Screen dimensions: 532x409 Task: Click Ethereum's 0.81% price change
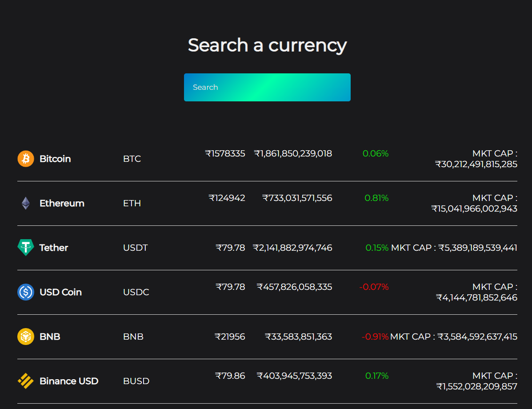[x=376, y=198]
